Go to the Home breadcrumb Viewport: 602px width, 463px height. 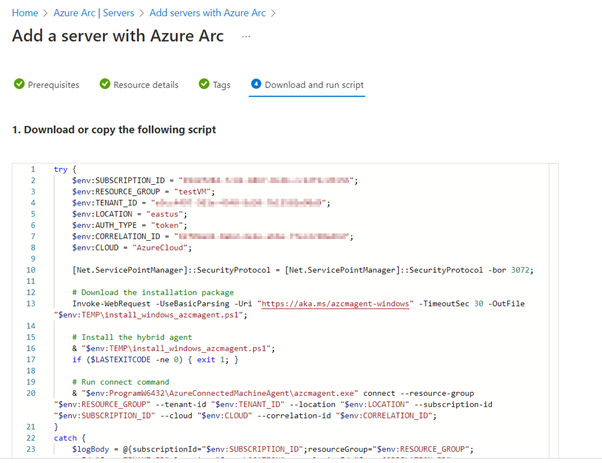click(x=25, y=13)
